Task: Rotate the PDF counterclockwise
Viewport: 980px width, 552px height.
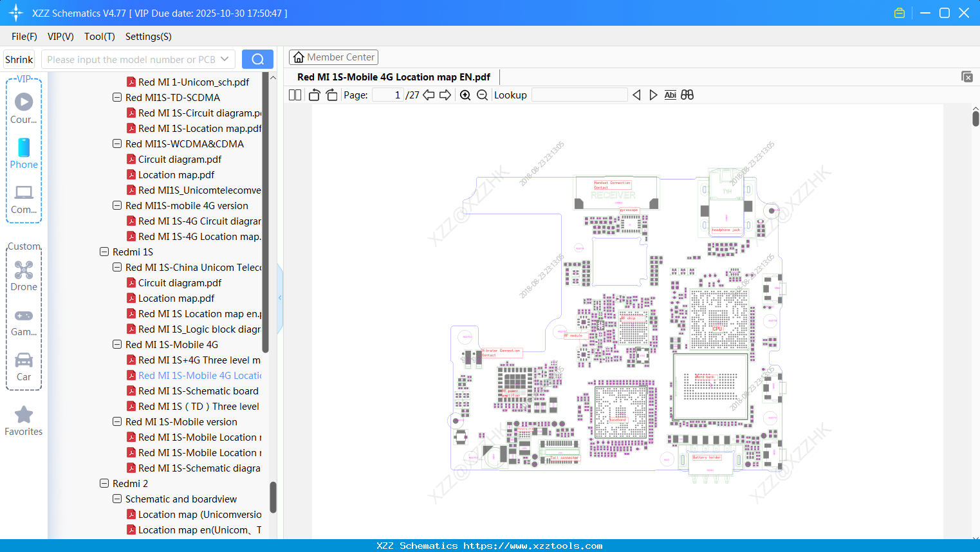Action: coord(314,95)
